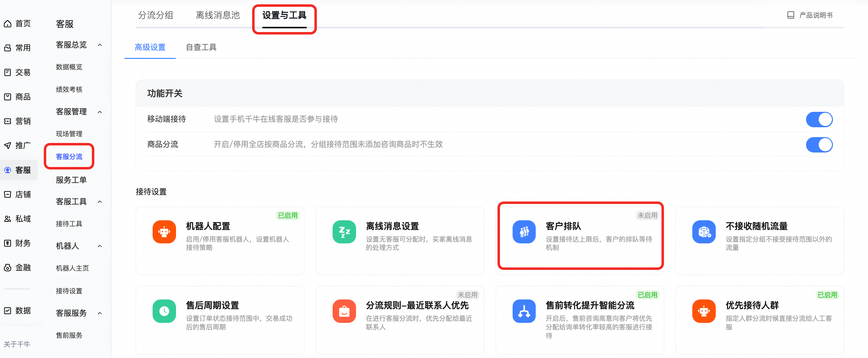Click the 客服 headset icon in sidebar
The image size is (868, 358).
tap(7, 170)
